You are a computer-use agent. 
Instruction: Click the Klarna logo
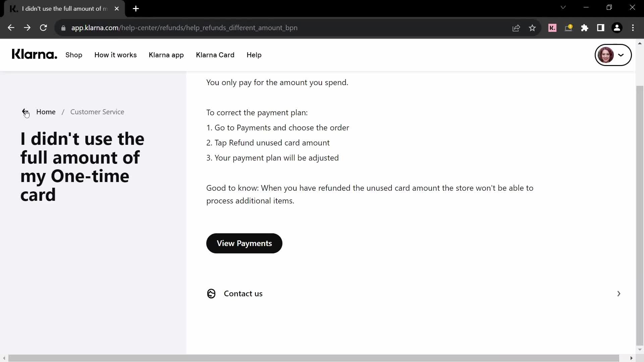35,54
